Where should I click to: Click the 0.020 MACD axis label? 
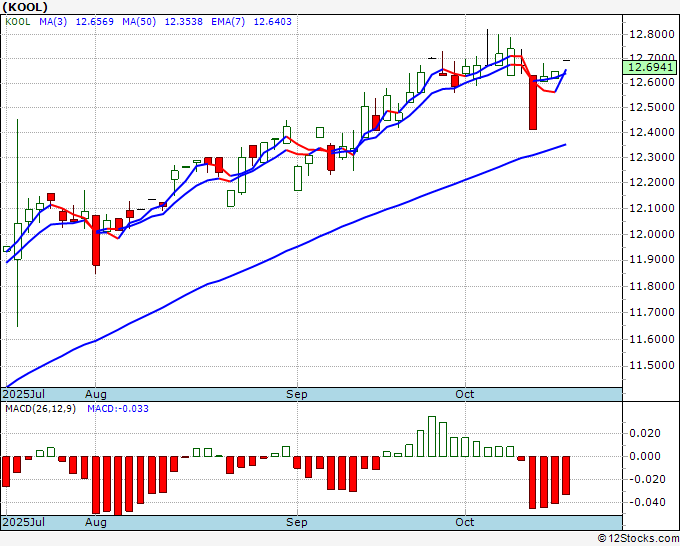645,433
